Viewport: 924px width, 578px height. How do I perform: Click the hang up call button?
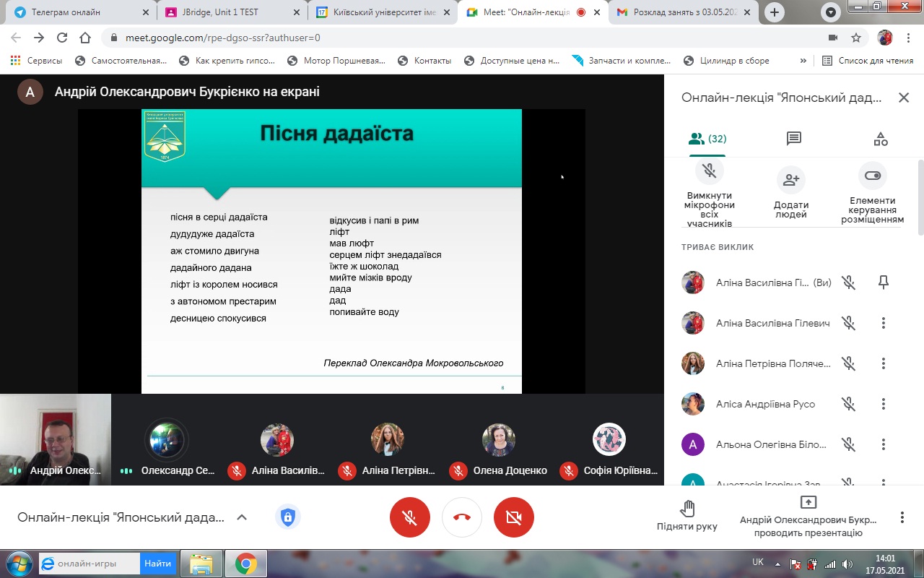coord(462,517)
